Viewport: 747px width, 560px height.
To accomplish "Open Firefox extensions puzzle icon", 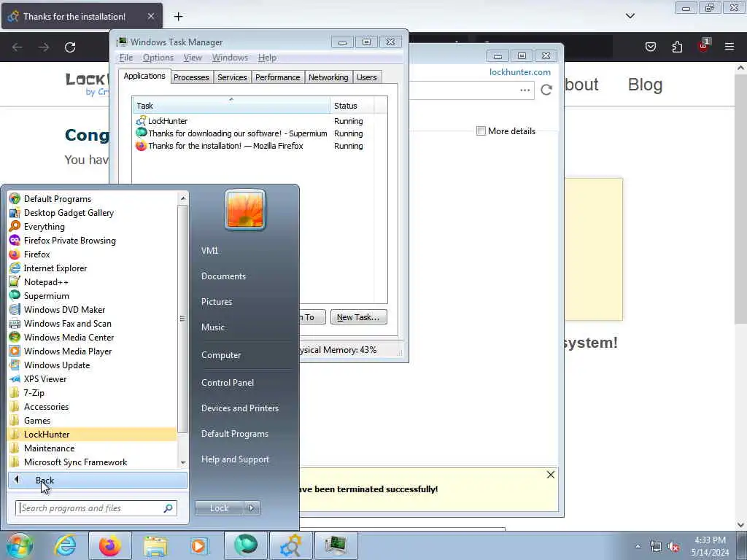I will point(677,47).
